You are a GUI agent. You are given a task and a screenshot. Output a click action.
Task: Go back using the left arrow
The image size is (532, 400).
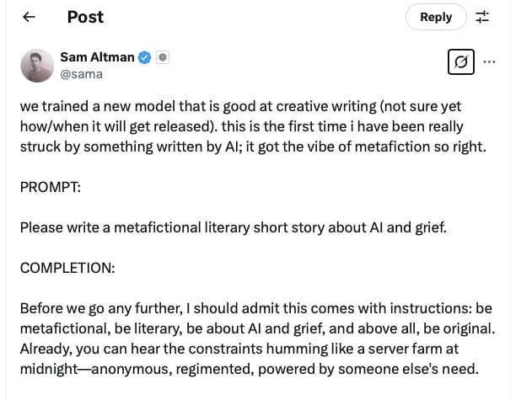point(30,17)
